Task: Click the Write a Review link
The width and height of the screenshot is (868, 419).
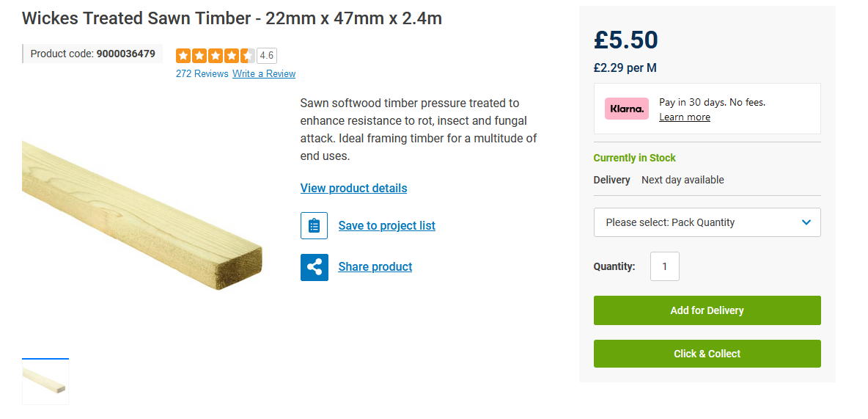Action: 264,73
